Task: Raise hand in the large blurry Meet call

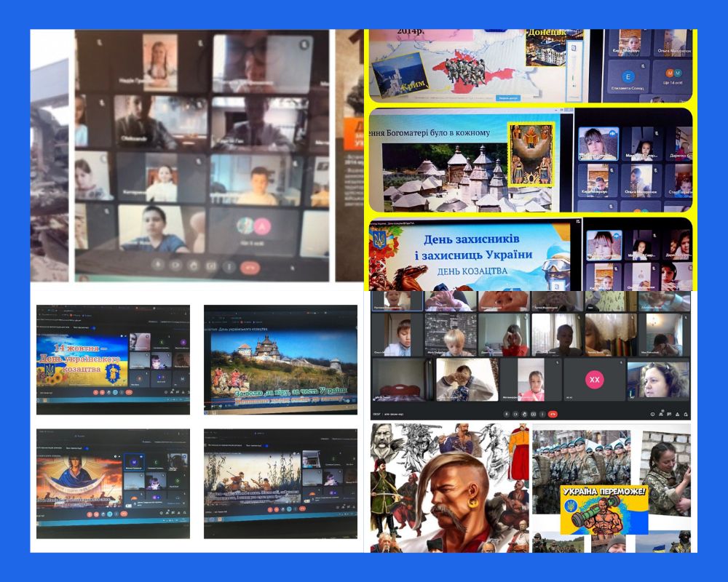Action: click(194, 266)
